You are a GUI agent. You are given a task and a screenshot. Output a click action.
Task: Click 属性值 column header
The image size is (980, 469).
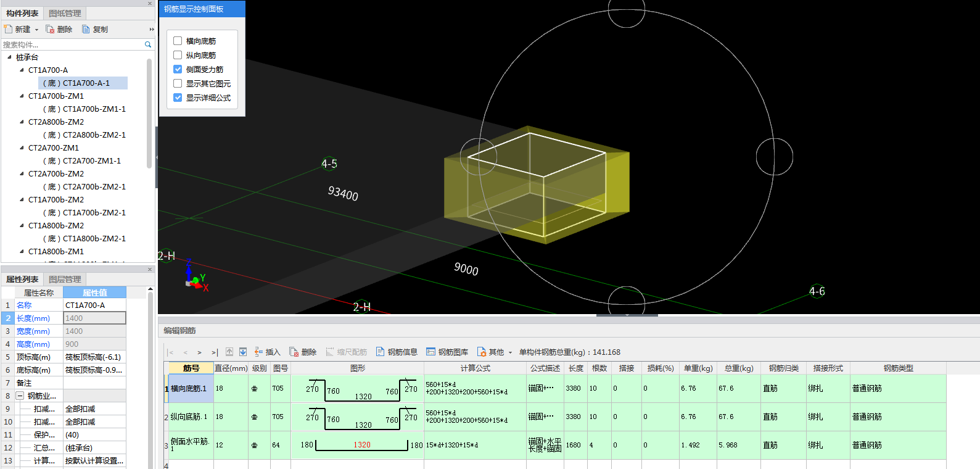click(x=94, y=293)
